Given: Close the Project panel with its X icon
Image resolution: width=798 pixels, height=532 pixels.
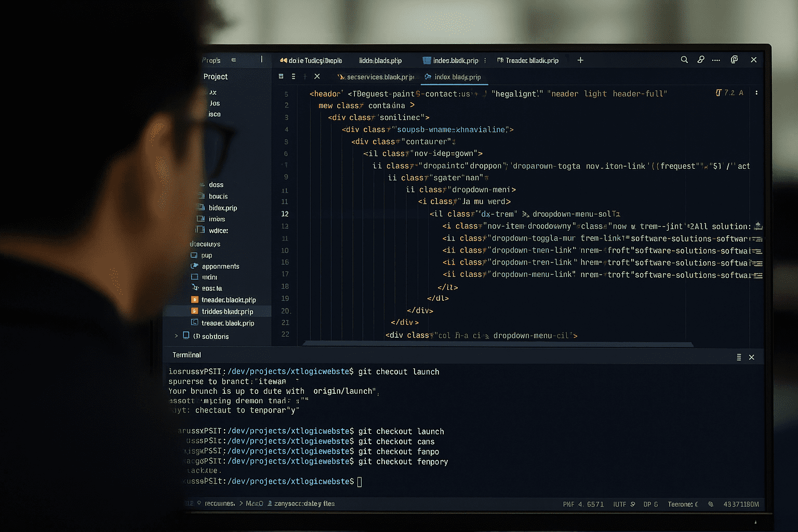Looking at the screenshot, I should [x=317, y=76].
